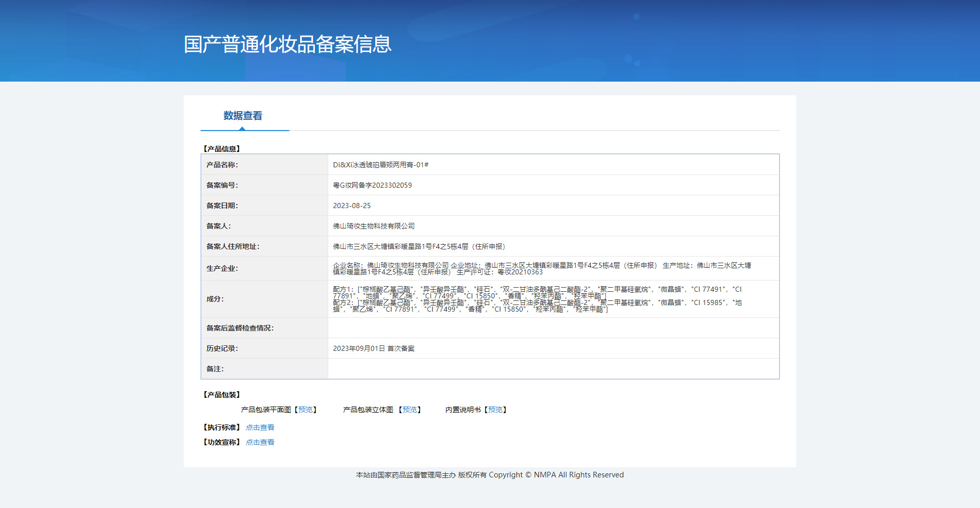Image resolution: width=980 pixels, height=508 pixels.
Task: Click filing date 2023-08-25
Action: click(x=352, y=206)
